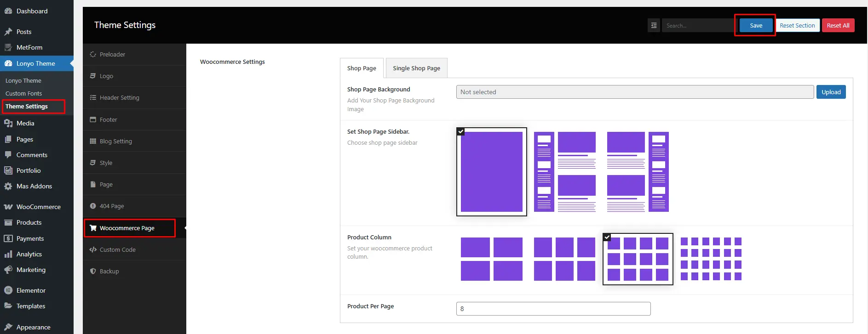Switch to the Shop Page tab
The image size is (868, 334).
tap(362, 68)
